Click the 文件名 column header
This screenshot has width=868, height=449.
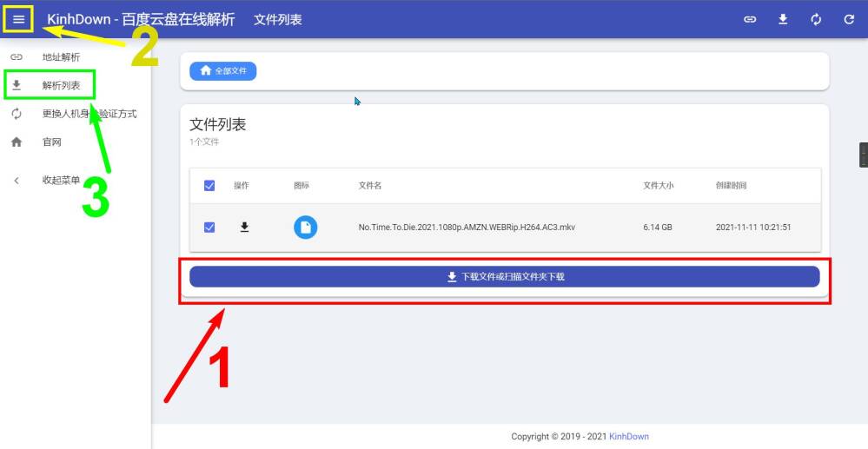tap(370, 186)
